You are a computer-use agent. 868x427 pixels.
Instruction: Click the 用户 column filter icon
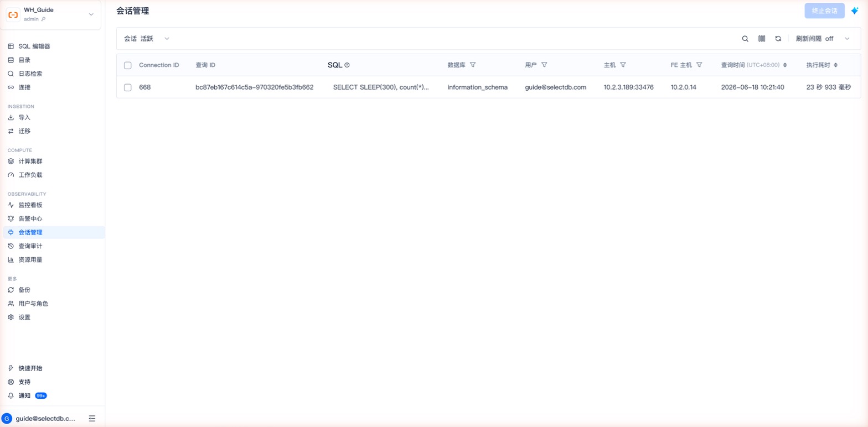(x=544, y=65)
